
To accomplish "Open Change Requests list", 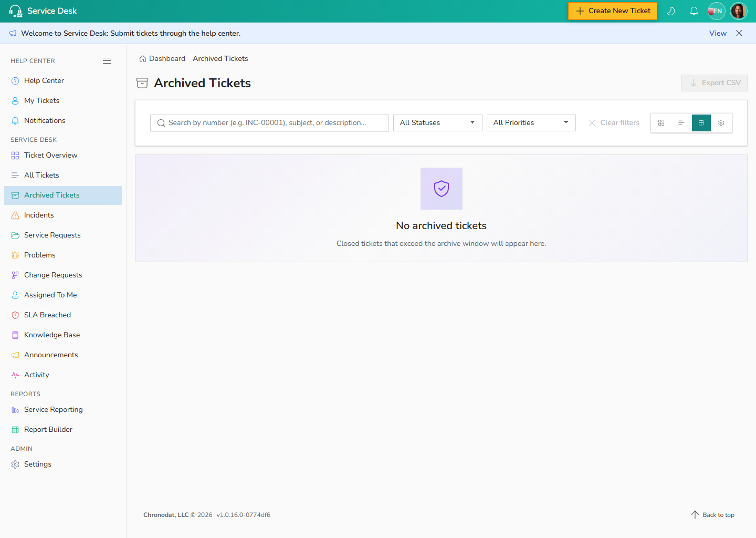I will click(x=63, y=275).
